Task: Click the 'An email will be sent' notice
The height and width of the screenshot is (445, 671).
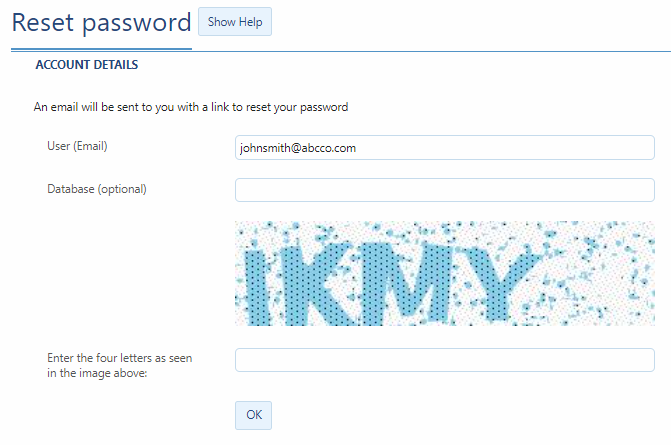Action: tap(191, 106)
